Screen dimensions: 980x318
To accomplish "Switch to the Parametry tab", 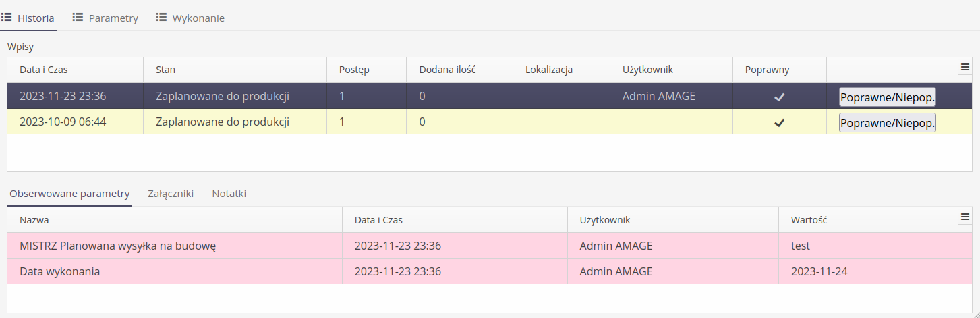I will point(113,18).
